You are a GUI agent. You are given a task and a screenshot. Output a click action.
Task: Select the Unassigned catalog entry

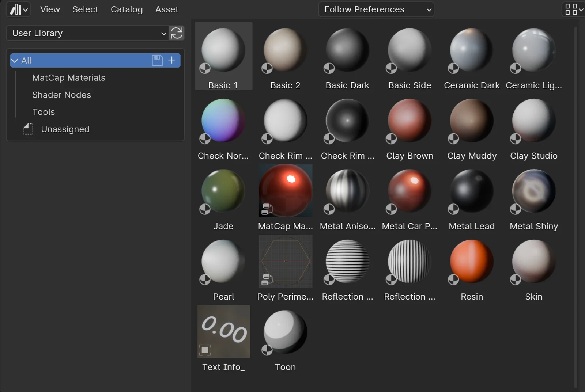65,129
